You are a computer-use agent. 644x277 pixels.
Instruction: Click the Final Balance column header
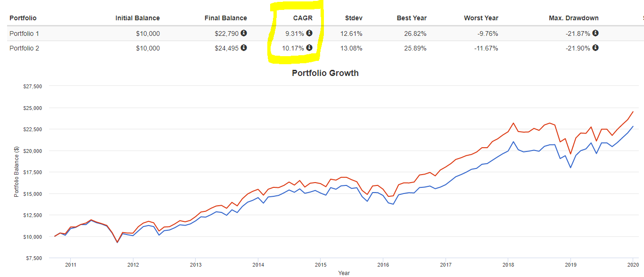pyautogui.click(x=225, y=18)
